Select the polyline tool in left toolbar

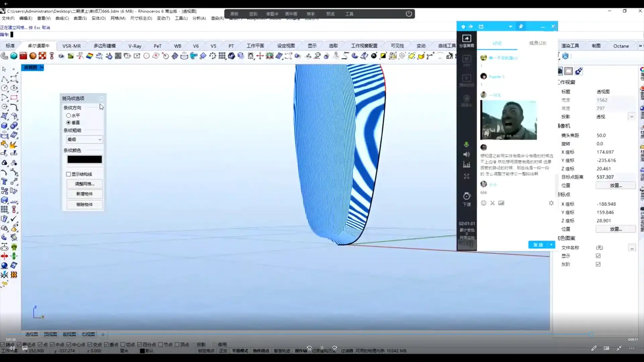pos(4,79)
